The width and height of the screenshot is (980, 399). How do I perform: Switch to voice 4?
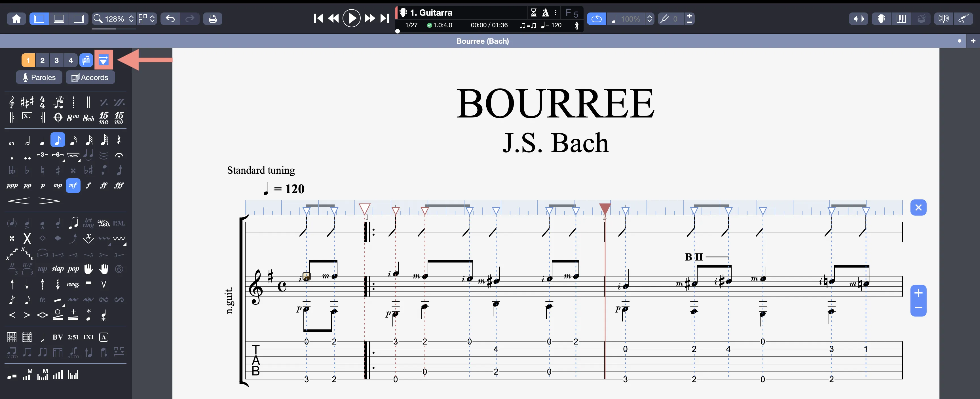tap(71, 60)
